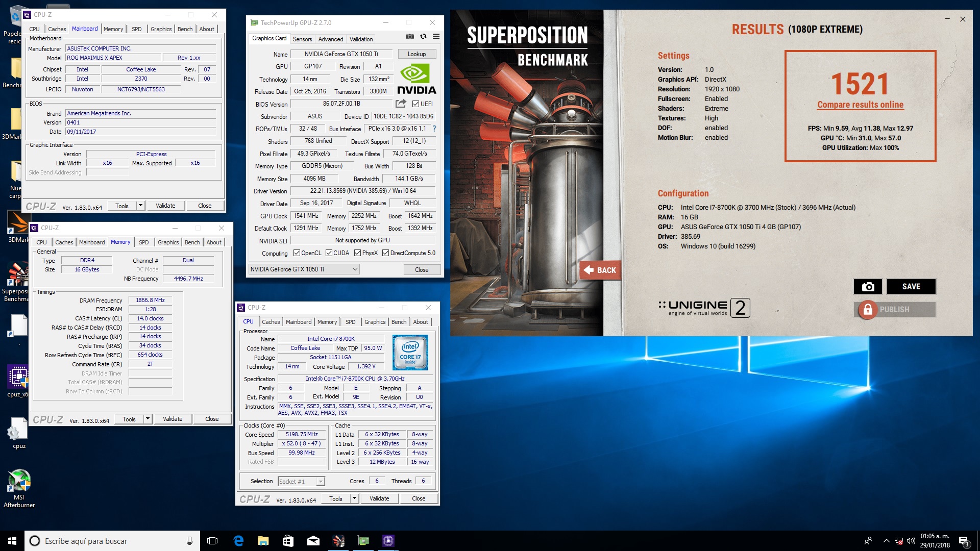Image resolution: width=980 pixels, height=551 pixels.
Task: Click Close button in GPU-Z window
Action: [x=422, y=270]
